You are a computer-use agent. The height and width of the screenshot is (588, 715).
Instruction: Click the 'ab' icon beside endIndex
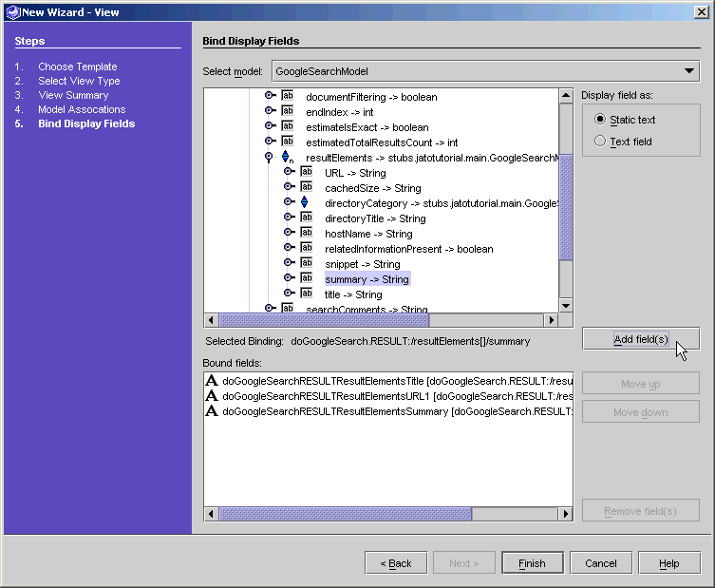click(x=288, y=111)
